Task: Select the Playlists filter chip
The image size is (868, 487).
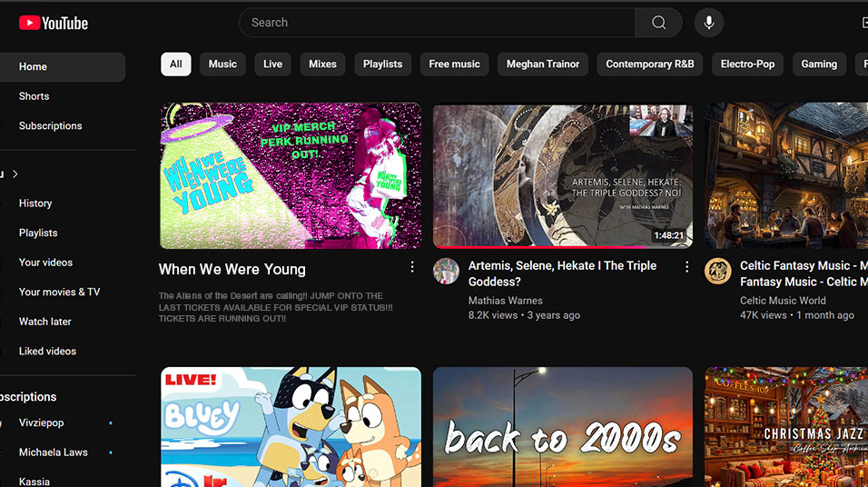Action: (x=382, y=65)
